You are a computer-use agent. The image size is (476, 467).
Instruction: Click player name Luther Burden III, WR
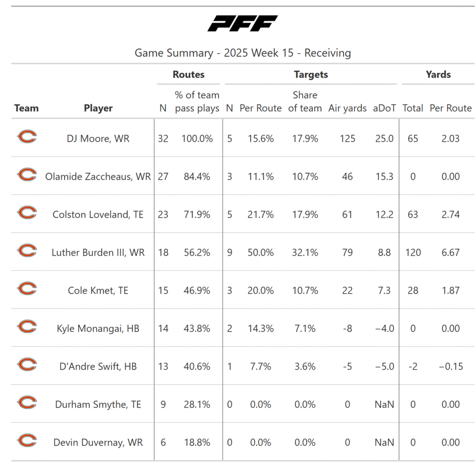click(98, 253)
